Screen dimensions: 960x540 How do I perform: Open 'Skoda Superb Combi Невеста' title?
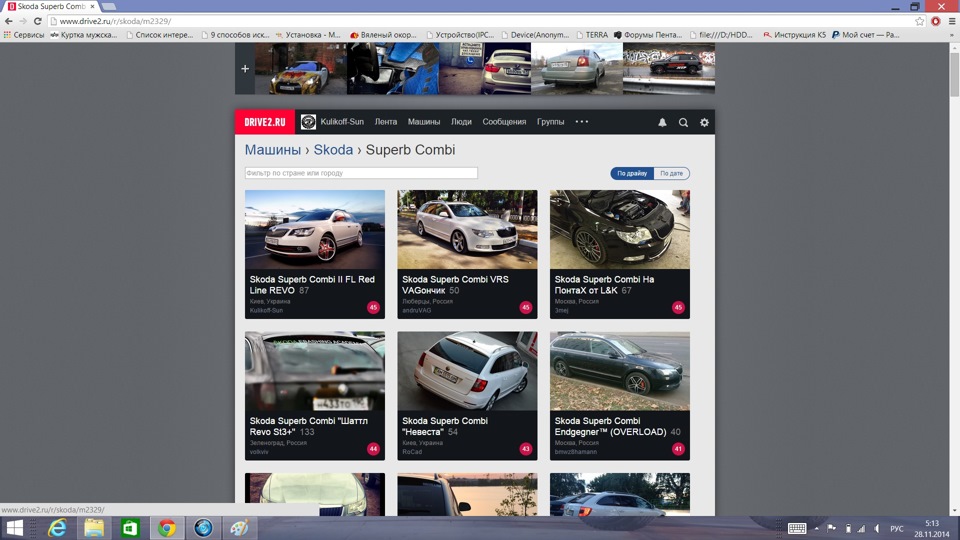pyautogui.click(x=444, y=426)
